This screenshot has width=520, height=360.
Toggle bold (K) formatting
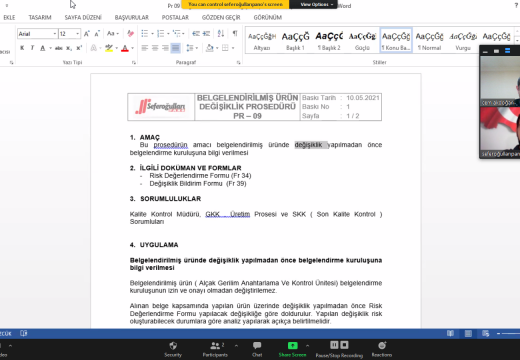22,48
